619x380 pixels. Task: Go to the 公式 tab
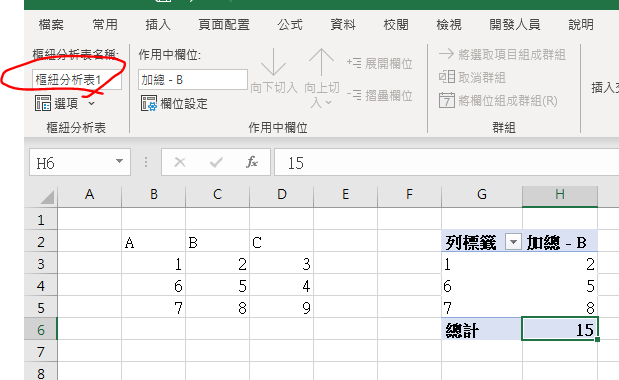290,25
